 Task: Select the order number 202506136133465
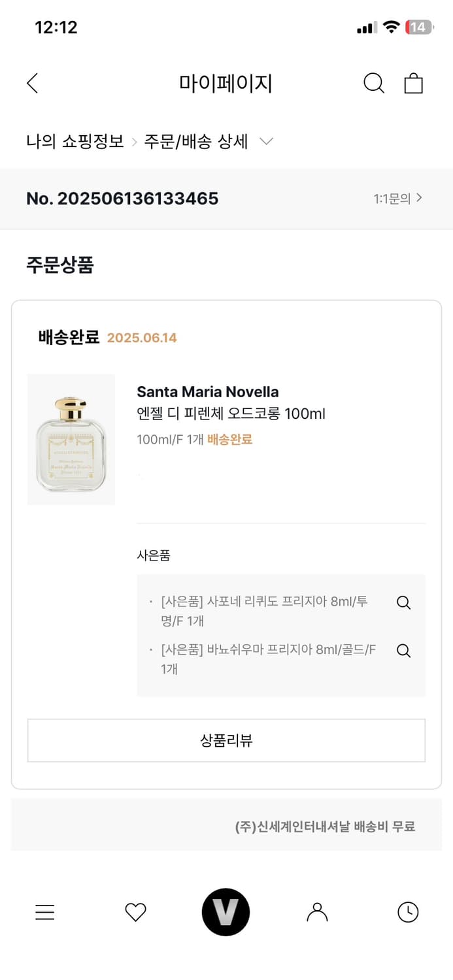coord(122,198)
